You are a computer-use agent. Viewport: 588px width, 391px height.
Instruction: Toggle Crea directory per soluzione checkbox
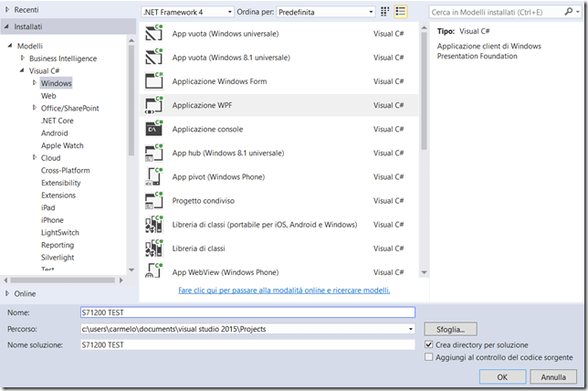pyautogui.click(x=428, y=344)
